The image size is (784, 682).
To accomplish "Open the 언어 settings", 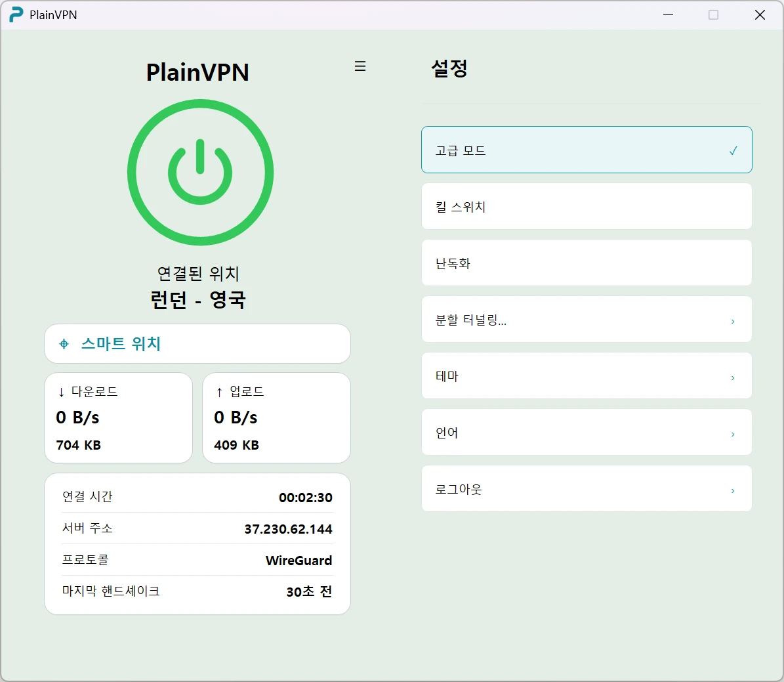I will [587, 433].
